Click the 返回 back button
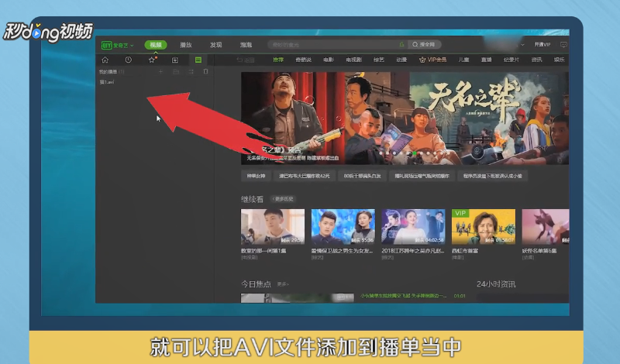The height and width of the screenshot is (364, 620). [x=246, y=60]
